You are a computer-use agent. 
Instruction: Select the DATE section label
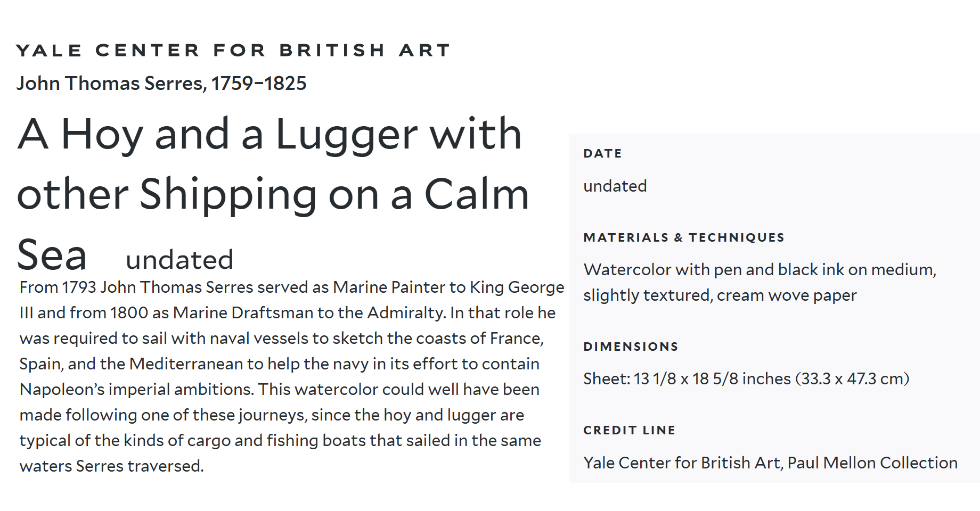(x=602, y=154)
